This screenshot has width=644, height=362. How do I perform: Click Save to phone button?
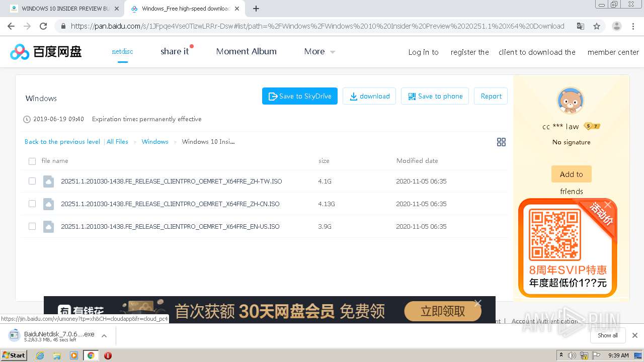[x=435, y=96]
